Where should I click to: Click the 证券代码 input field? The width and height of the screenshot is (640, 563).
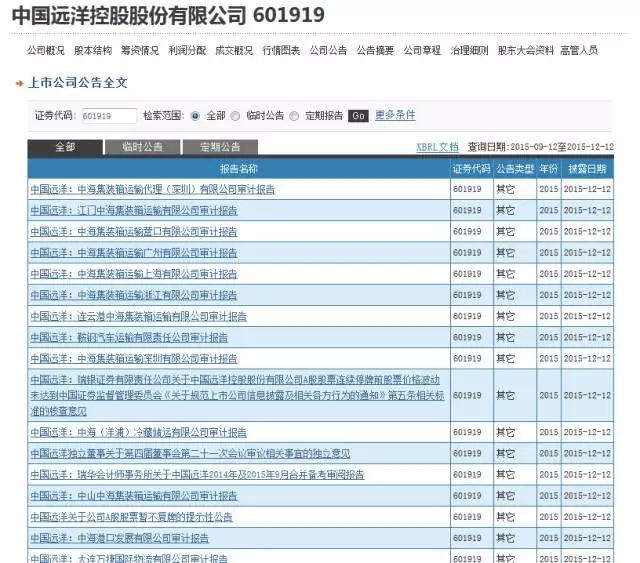tap(109, 116)
